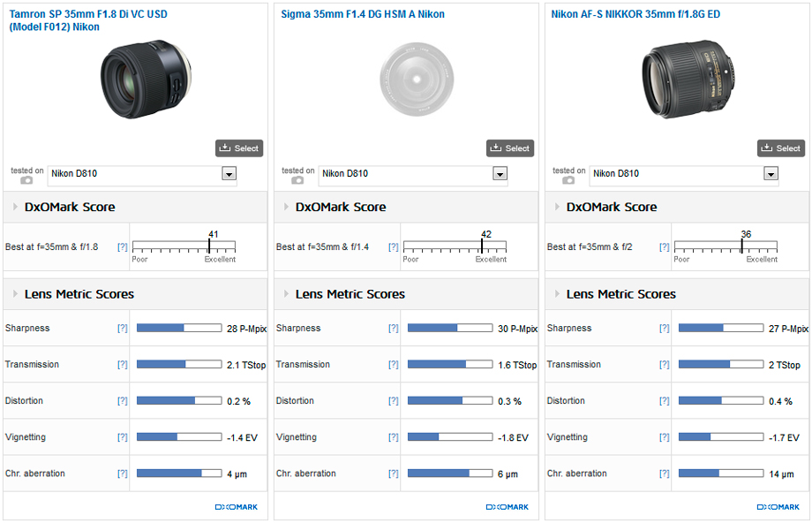Click the help [?] icon beside Tamron Sharpness

(123, 329)
